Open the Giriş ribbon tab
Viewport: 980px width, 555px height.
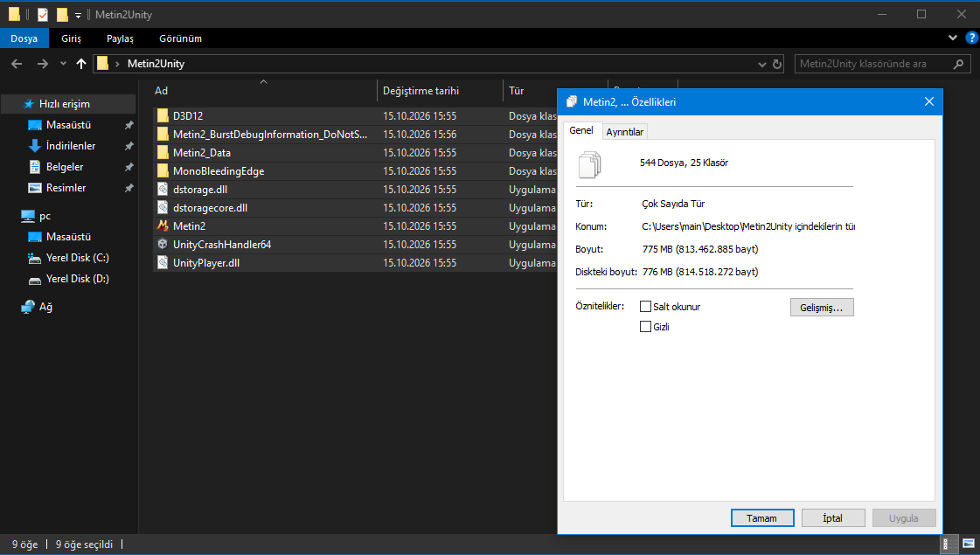72,38
